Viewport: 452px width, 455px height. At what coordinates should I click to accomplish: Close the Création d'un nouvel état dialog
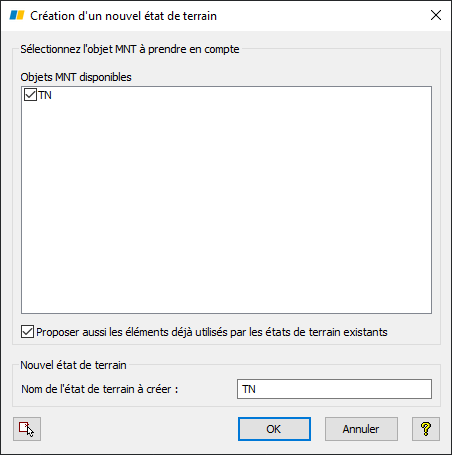pos(436,15)
